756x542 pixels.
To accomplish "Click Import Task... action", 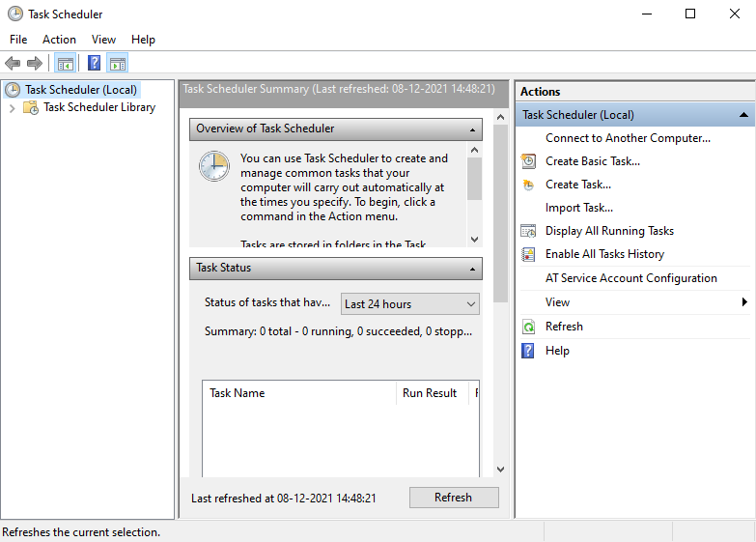I will pos(579,208).
